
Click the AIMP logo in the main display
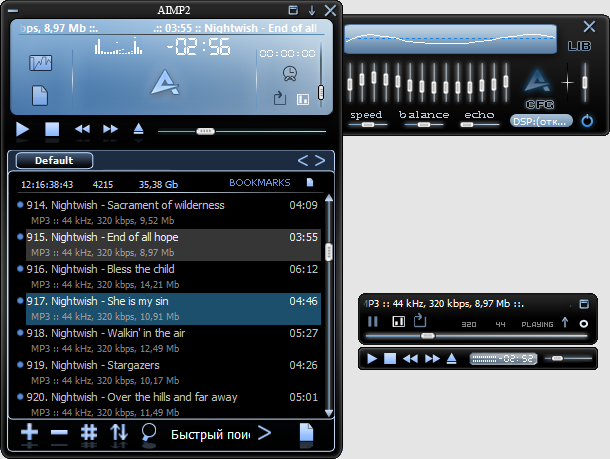click(165, 82)
